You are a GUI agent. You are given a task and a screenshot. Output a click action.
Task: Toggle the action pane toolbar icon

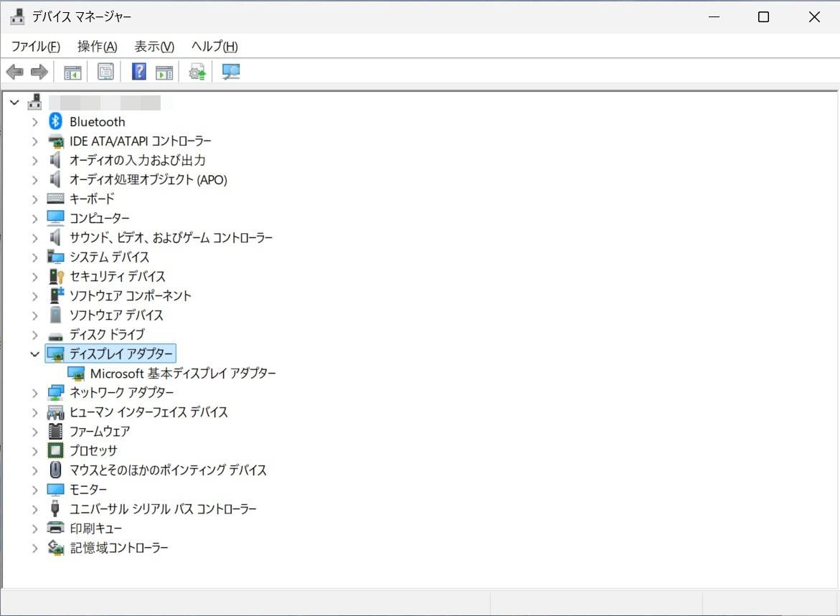(x=164, y=72)
